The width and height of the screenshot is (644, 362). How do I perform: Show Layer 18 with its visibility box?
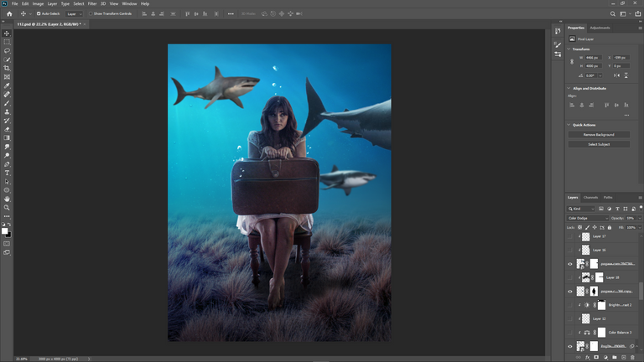click(569, 277)
